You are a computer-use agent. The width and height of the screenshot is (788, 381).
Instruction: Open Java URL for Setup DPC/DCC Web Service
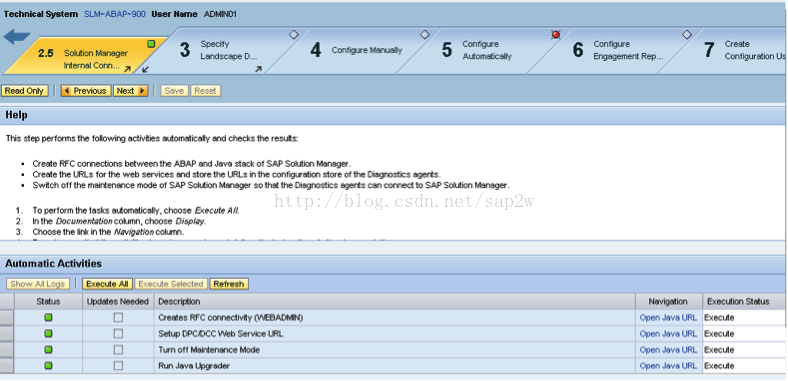[668, 334]
